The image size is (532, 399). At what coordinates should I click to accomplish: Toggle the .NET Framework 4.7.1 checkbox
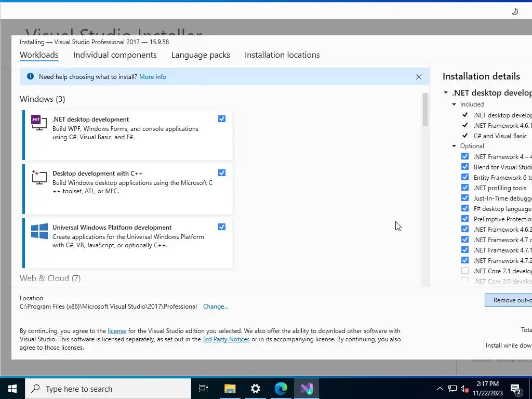pyautogui.click(x=465, y=250)
